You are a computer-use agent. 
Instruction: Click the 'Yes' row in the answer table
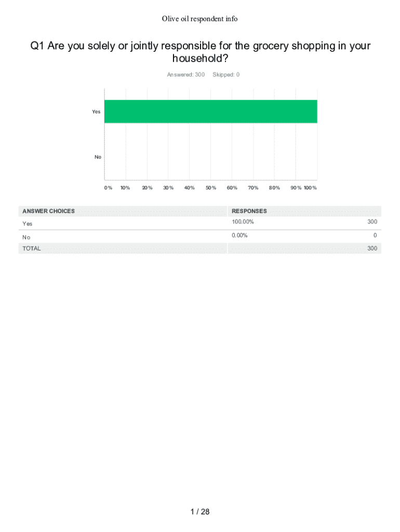tap(27, 224)
